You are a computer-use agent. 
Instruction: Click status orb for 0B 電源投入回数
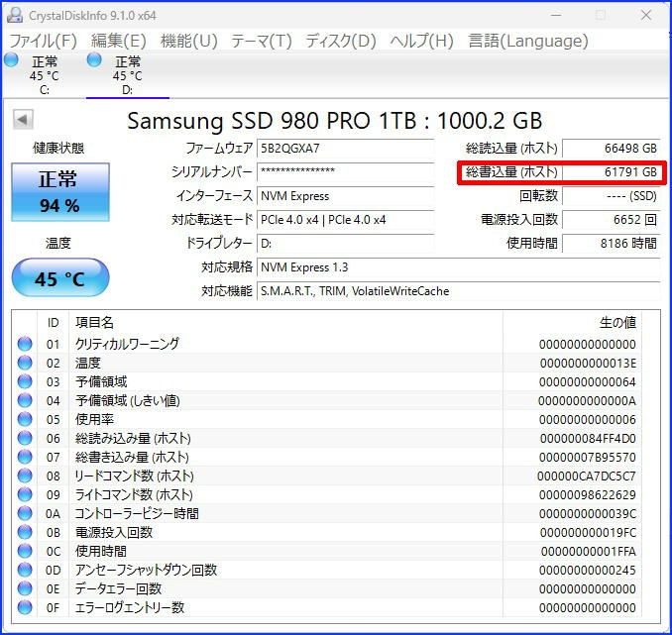tap(25, 532)
